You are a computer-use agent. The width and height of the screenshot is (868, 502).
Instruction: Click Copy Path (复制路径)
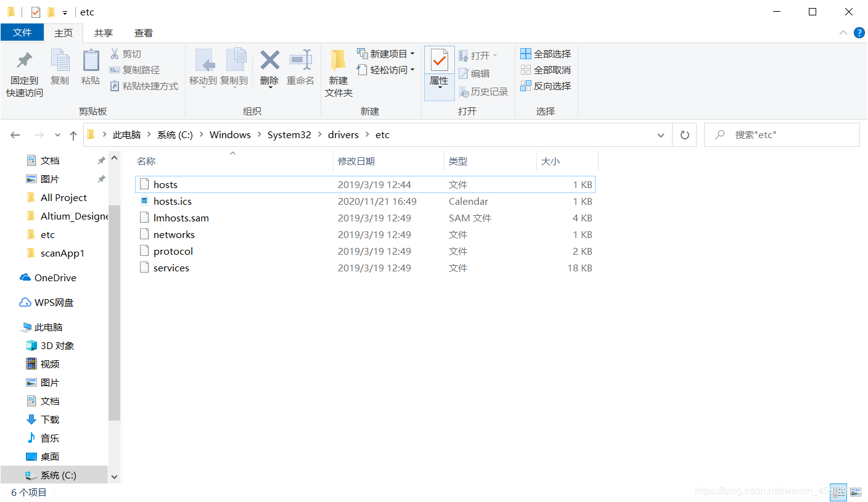[134, 70]
